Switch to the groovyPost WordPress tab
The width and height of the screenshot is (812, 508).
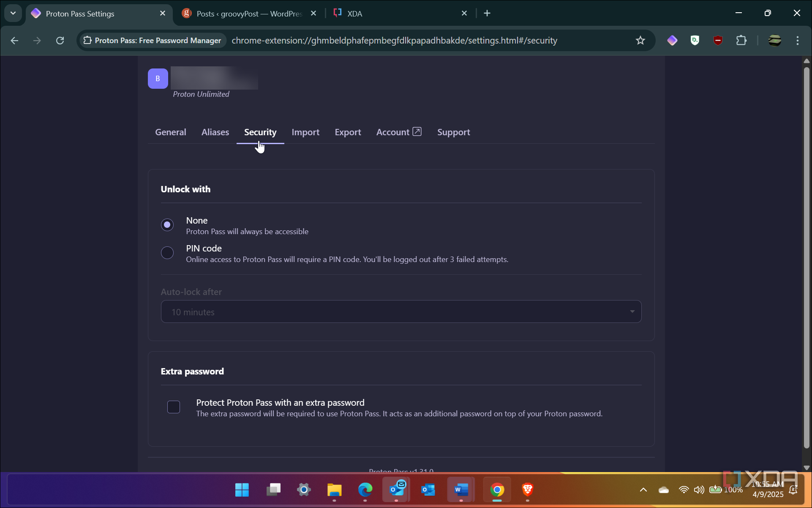(x=249, y=14)
